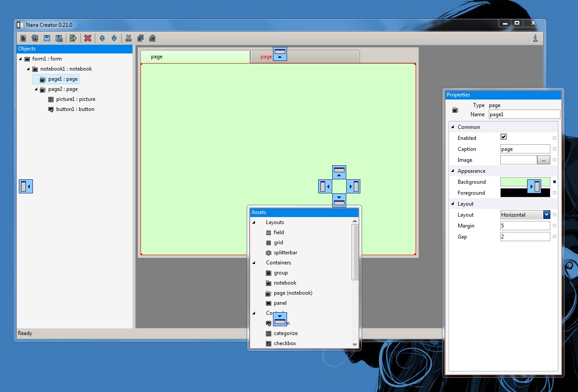578x392 pixels.
Task: Toggle the small square beside Image row
Action: (554, 160)
